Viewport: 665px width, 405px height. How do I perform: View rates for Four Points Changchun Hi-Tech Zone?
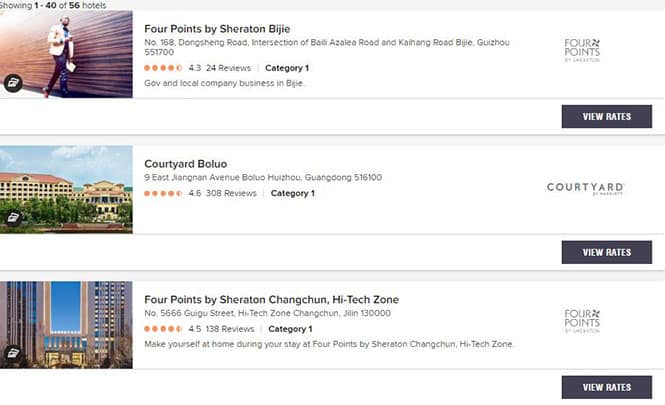606,387
